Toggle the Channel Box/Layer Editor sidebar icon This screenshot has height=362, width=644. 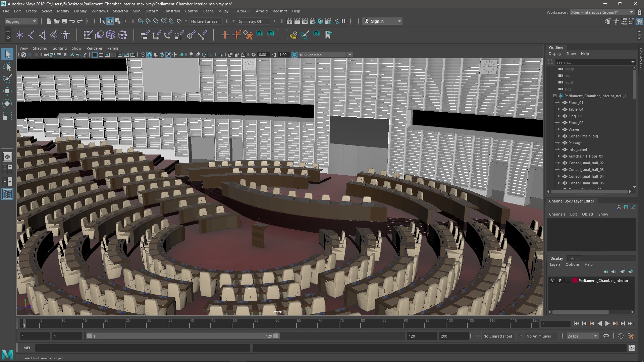click(639, 21)
